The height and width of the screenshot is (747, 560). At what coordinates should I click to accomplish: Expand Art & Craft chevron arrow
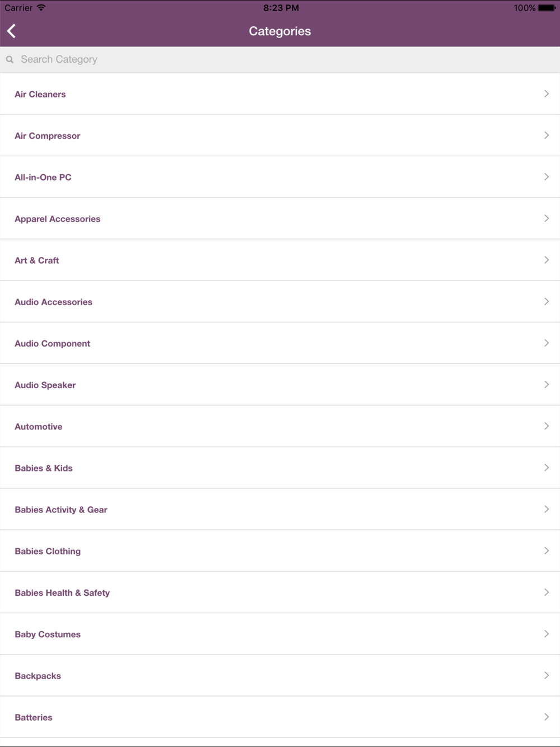click(547, 260)
